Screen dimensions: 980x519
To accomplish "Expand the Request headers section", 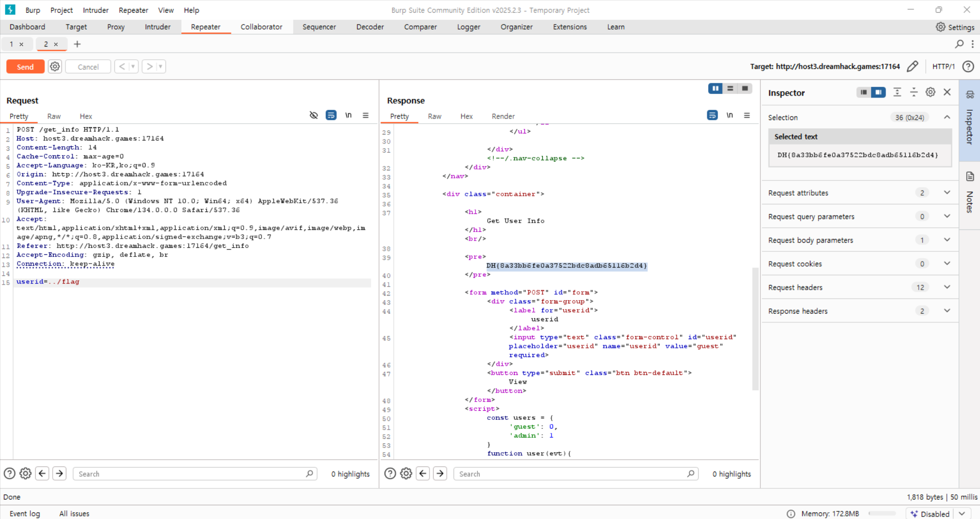I will (947, 287).
